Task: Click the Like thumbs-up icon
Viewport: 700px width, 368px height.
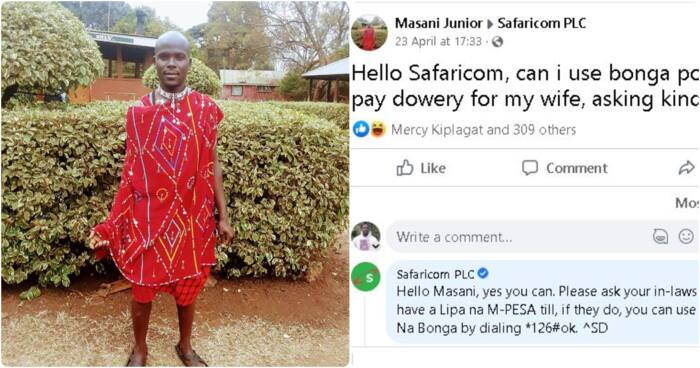Action: tap(404, 168)
